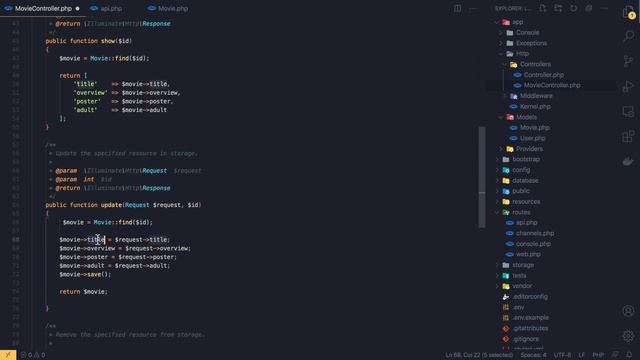640x360 pixels.
Task: Switch to the api.php editor tab
Action: pos(111,8)
